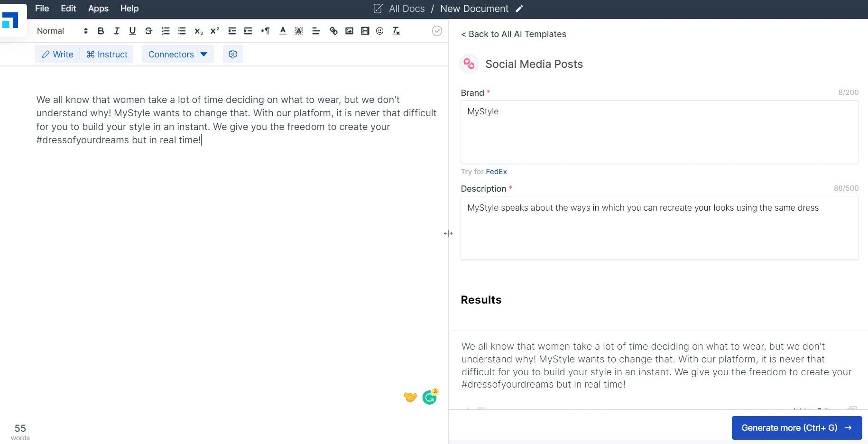Viewport: 868px width, 444px height.
Task: Insert a numbered list
Action: (166, 31)
